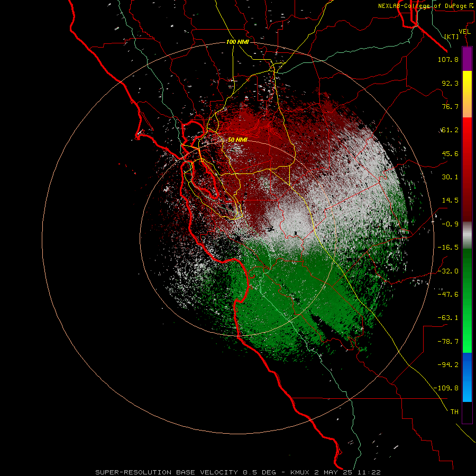Click the blue segment of velocity color bar
Image resolution: width=476 pixels, height=476 pixels.
tap(467, 377)
